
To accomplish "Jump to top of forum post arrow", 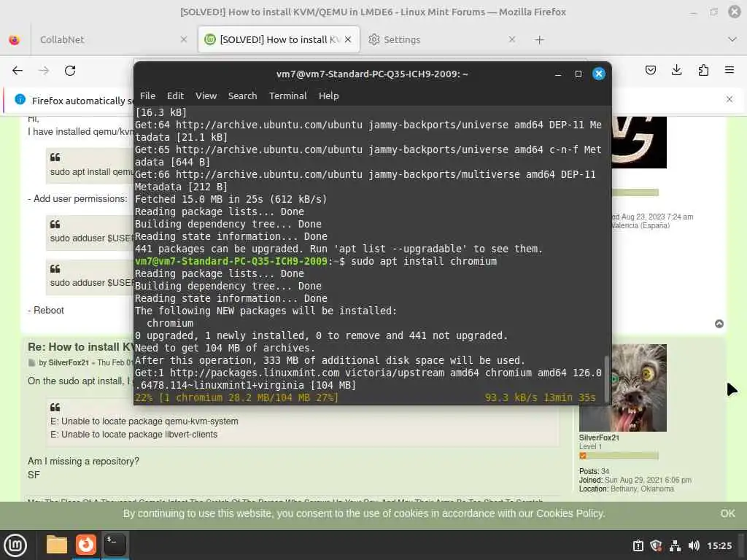I will pyautogui.click(x=719, y=324).
